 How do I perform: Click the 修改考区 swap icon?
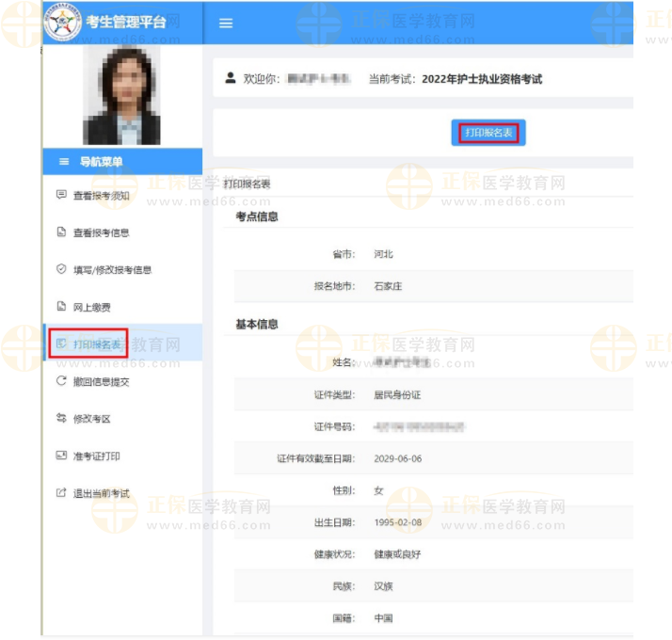(62, 418)
